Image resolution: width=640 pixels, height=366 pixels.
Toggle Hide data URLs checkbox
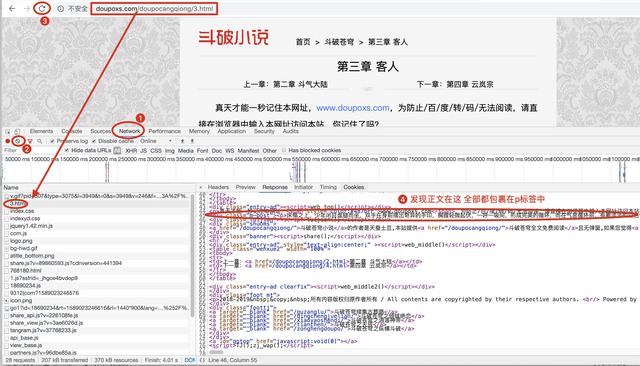tap(67, 151)
